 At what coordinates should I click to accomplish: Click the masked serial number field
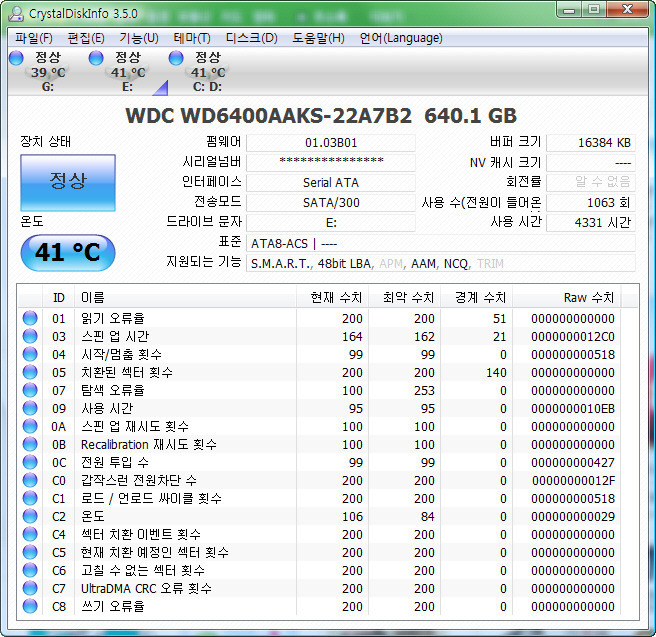tap(331, 162)
